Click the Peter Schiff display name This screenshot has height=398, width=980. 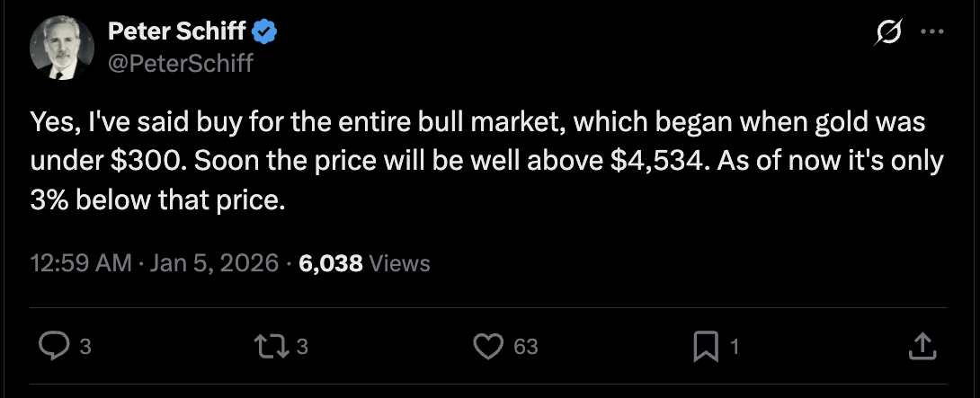click(176, 33)
